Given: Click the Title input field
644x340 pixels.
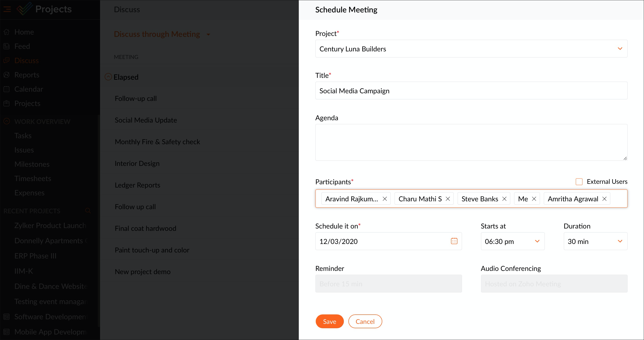Looking at the screenshot, I should tap(471, 91).
